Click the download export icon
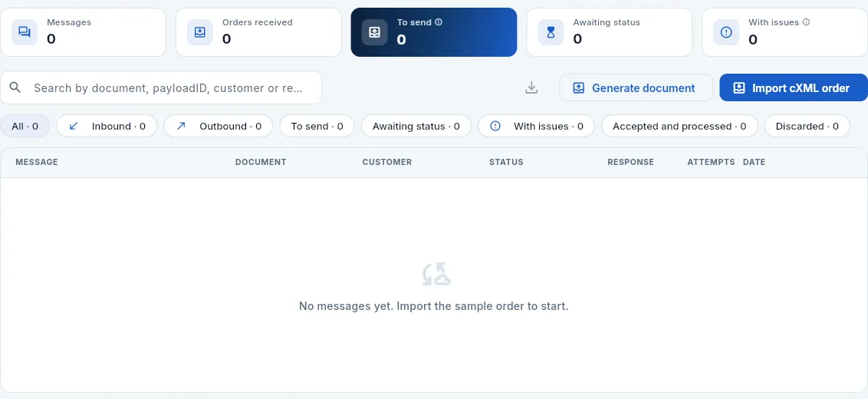 pyautogui.click(x=531, y=87)
